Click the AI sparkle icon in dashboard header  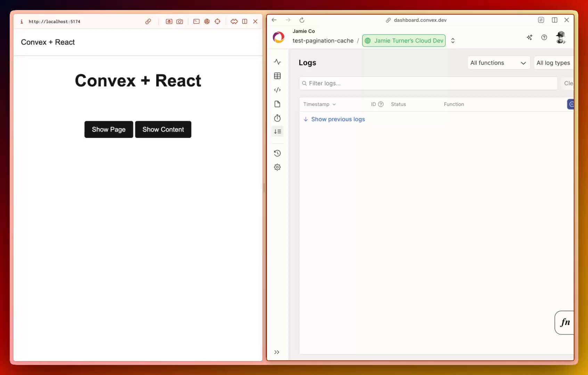tap(529, 37)
